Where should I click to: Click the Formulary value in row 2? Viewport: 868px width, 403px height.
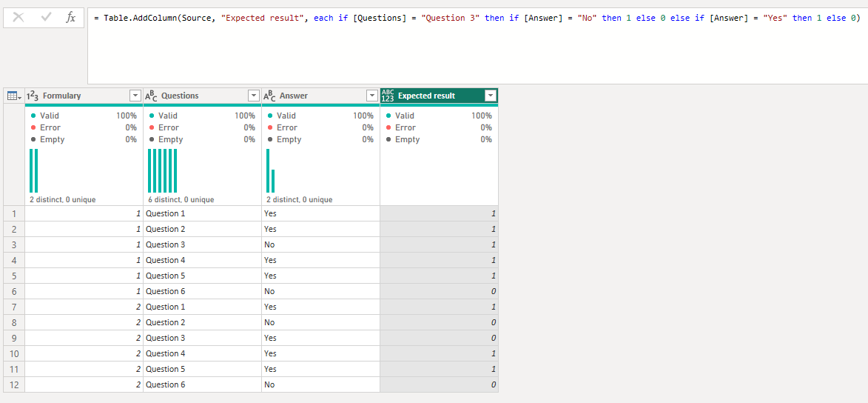coord(84,229)
